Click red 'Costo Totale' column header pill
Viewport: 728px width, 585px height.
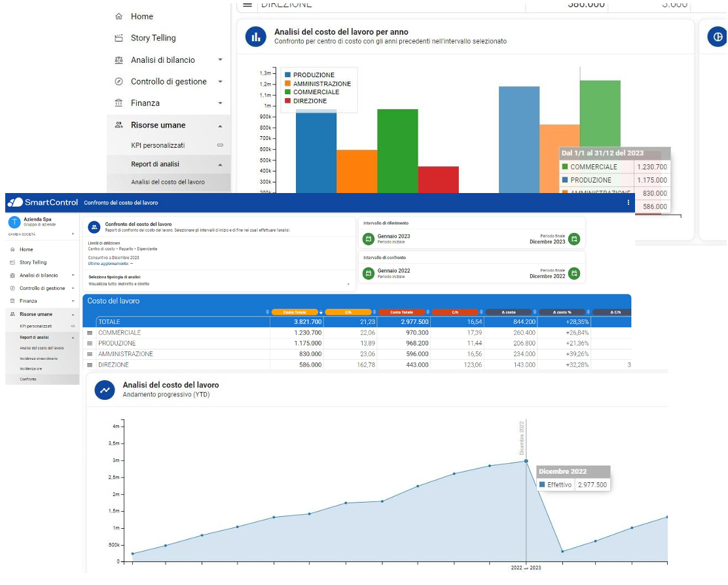401,312
